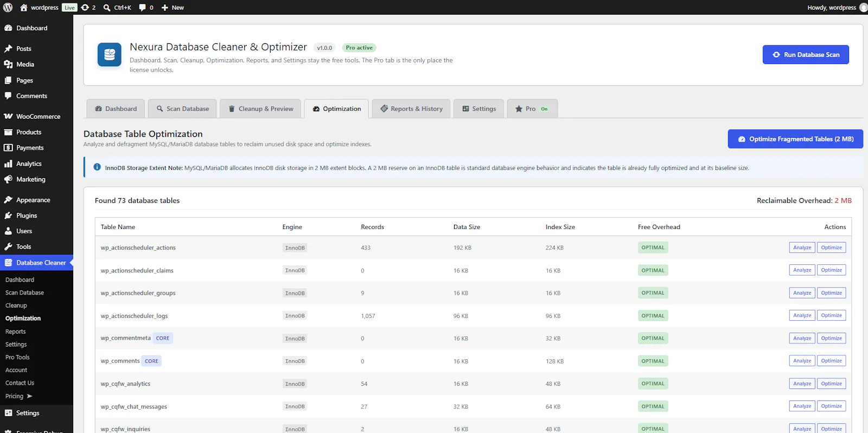Image resolution: width=868 pixels, height=433 pixels.
Task: Select the Optimization tab
Action: click(x=336, y=109)
